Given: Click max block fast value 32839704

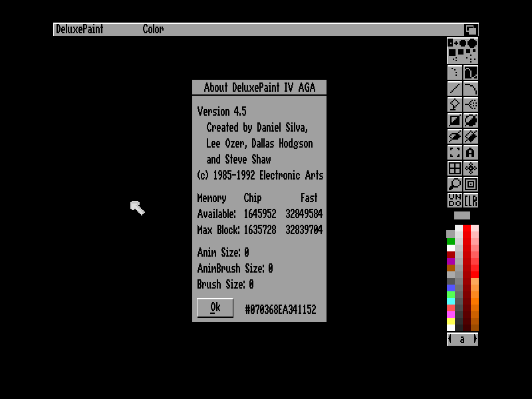Looking at the screenshot, I should (304, 229).
